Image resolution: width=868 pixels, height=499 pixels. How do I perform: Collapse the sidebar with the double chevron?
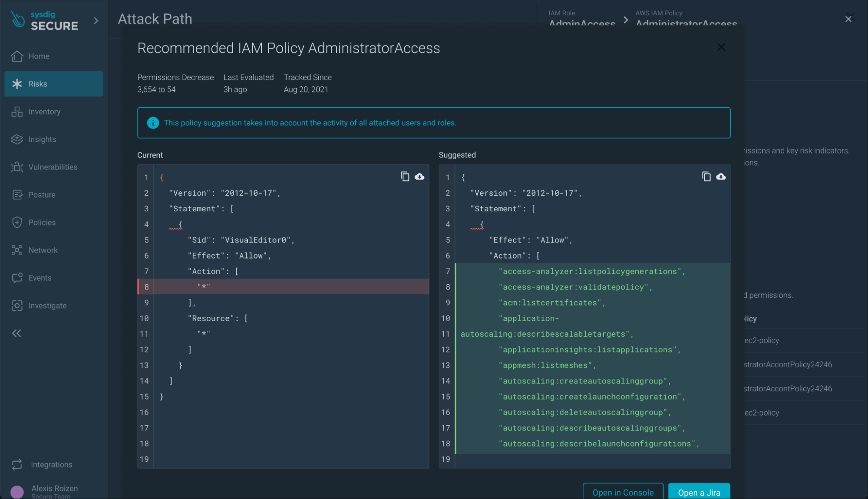coord(17,333)
